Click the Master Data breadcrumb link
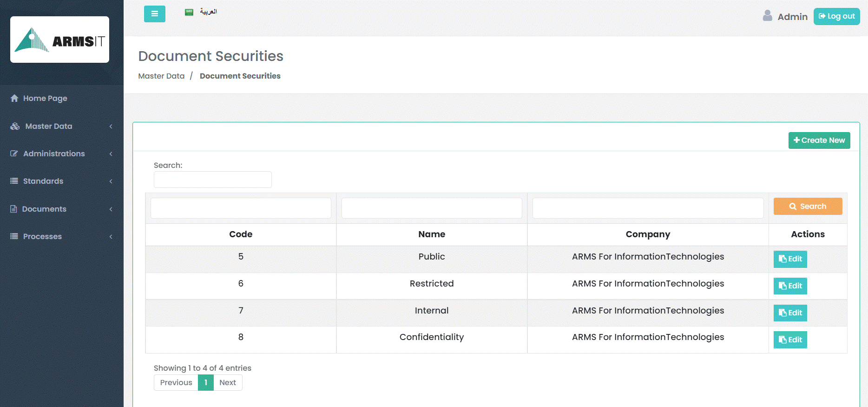Screen dimensions: 868x407 click(x=161, y=76)
